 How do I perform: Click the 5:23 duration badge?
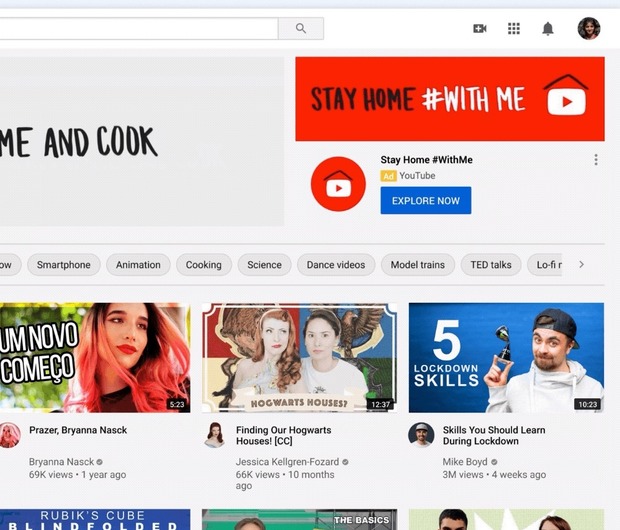177,404
